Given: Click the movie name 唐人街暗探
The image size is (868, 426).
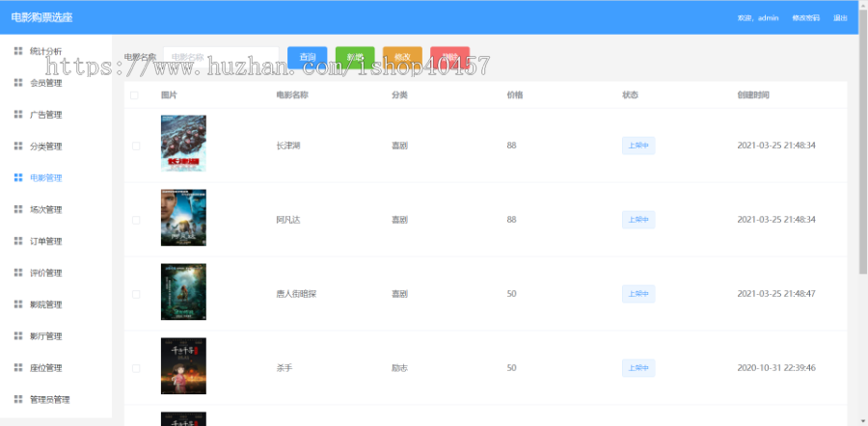Looking at the screenshot, I should click(x=296, y=294).
